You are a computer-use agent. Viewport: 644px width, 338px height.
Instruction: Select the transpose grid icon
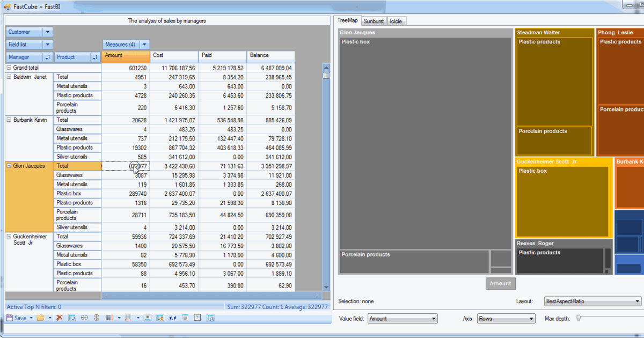click(71, 318)
